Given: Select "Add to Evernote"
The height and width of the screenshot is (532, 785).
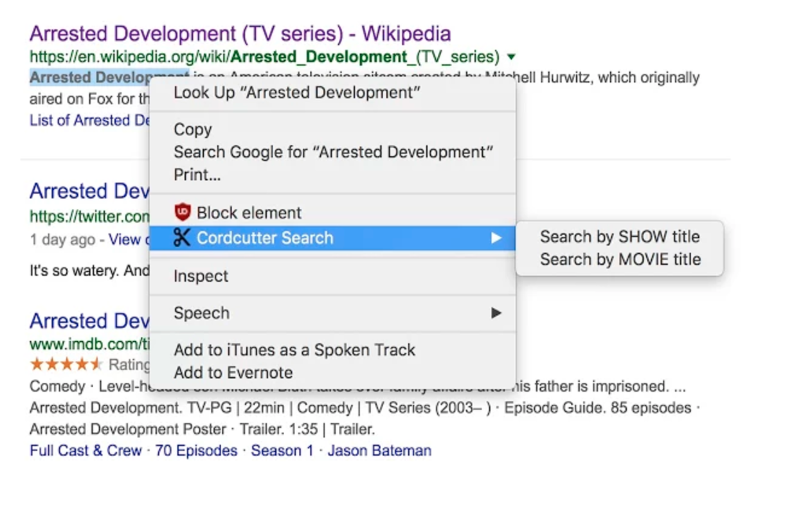Looking at the screenshot, I should [233, 373].
